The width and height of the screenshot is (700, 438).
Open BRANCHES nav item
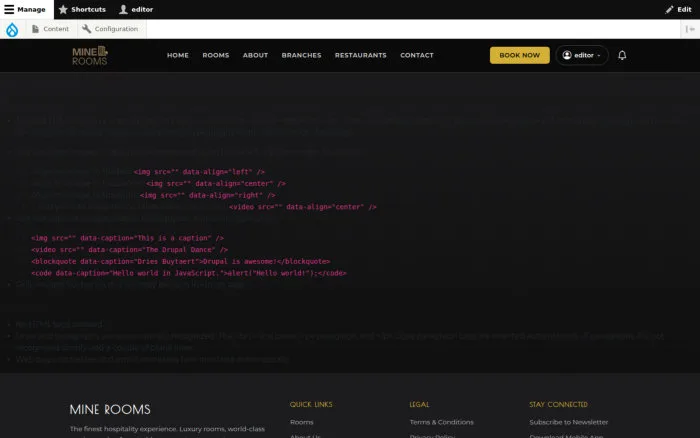[x=301, y=55]
